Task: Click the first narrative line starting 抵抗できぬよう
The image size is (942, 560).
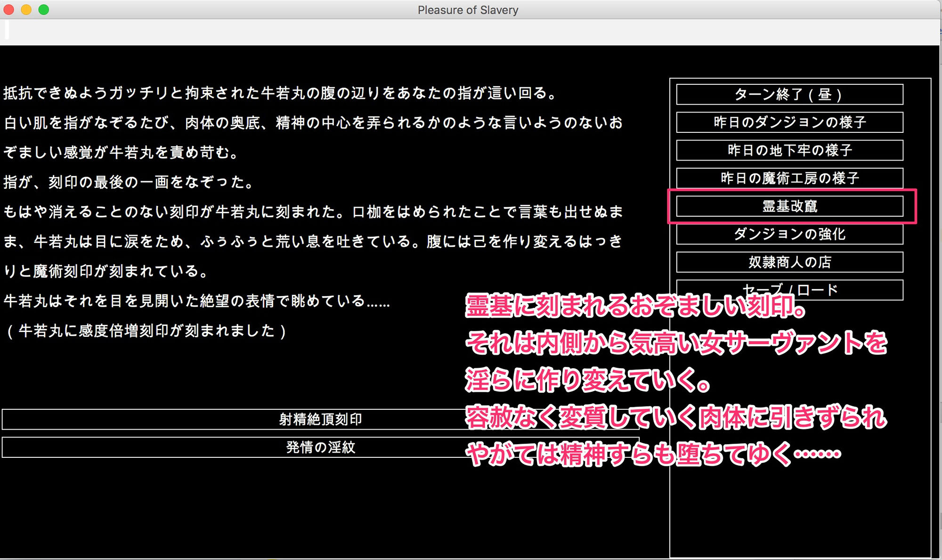Action: 280,93
